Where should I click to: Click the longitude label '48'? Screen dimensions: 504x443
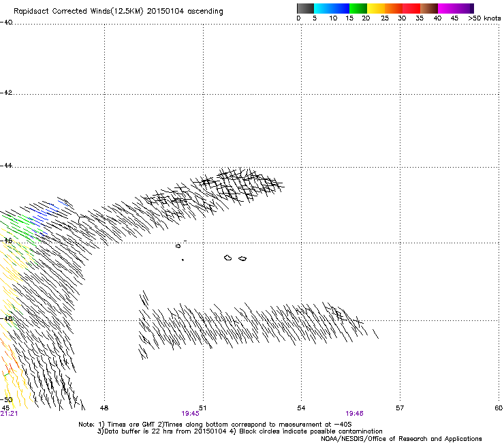(104, 408)
